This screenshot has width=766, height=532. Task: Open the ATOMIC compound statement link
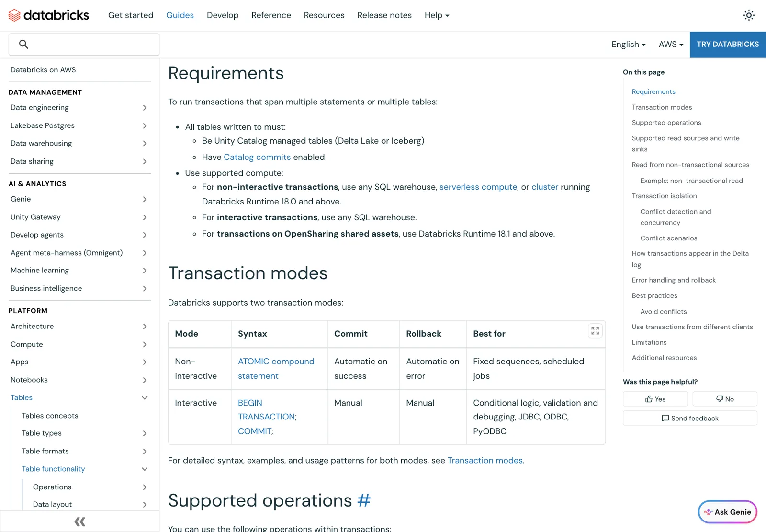pos(276,369)
